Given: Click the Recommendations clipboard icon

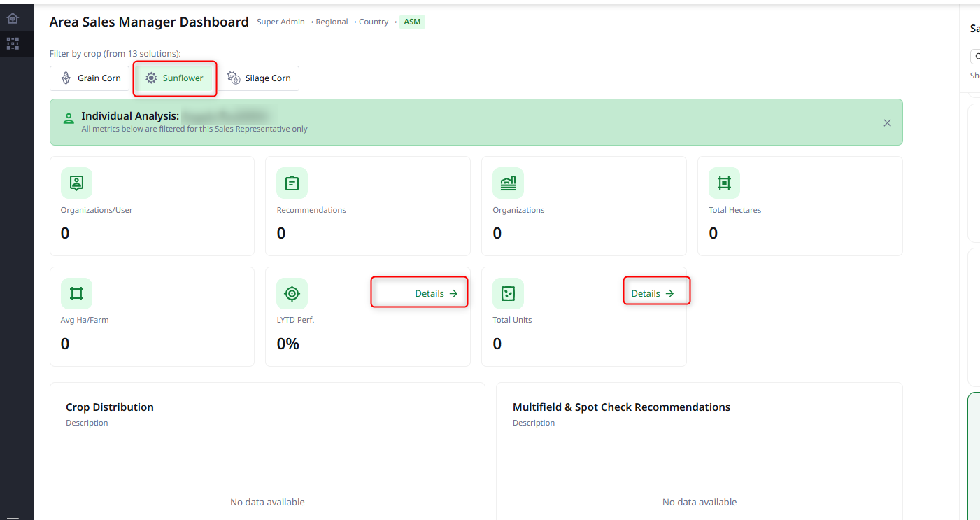Looking at the screenshot, I should (x=292, y=183).
